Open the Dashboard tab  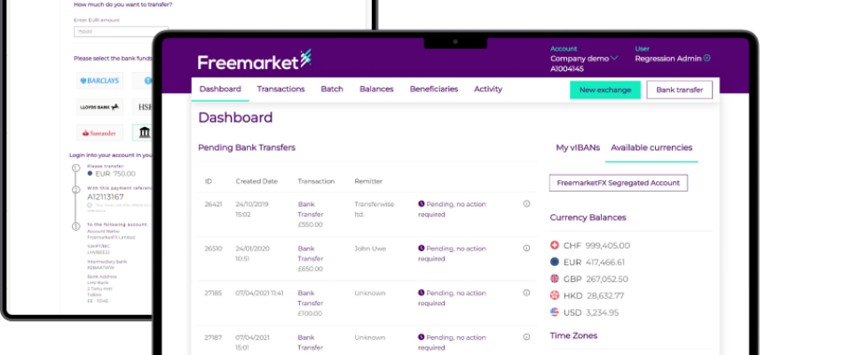point(220,89)
